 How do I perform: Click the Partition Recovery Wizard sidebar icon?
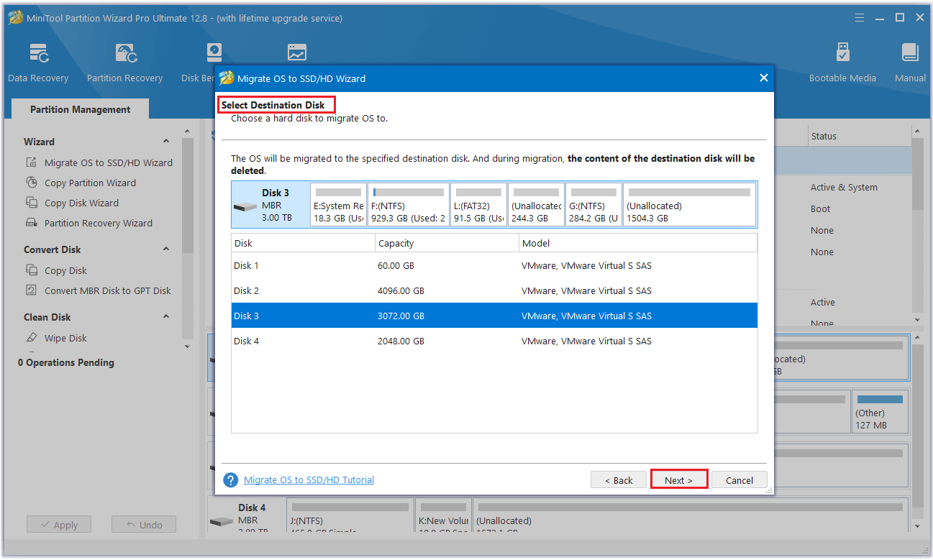point(31,223)
